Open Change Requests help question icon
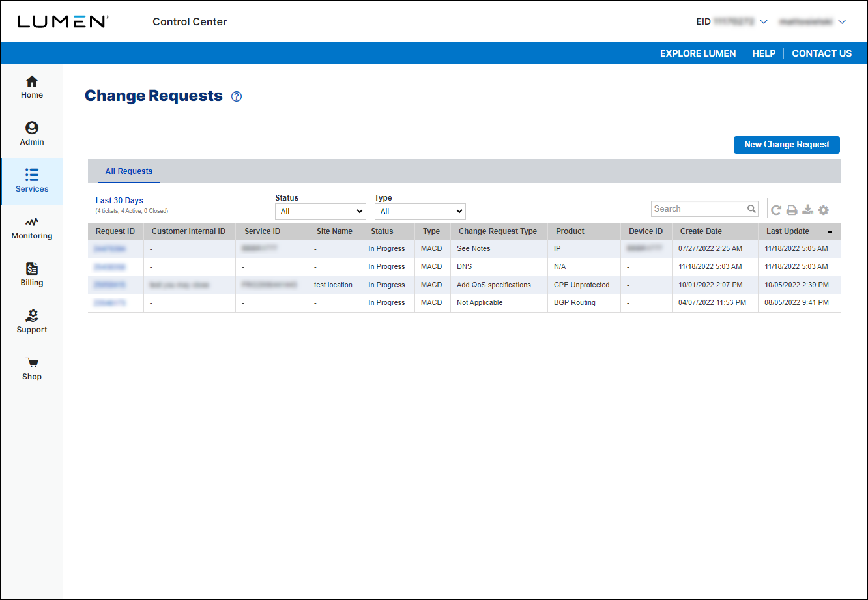868x600 pixels. point(237,96)
